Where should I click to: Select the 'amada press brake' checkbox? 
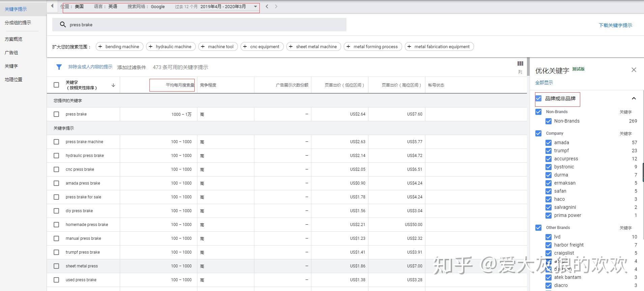(56, 183)
